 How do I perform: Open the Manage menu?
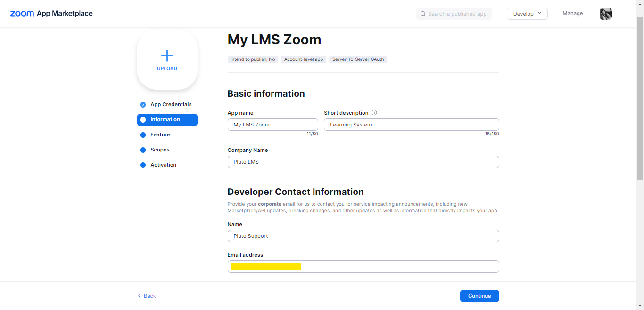coord(573,13)
